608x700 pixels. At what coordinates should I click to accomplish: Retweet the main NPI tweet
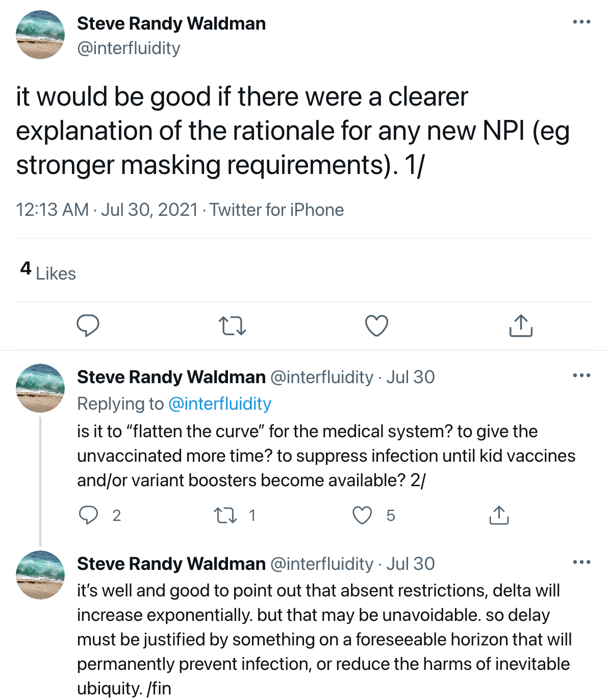[232, 326]
